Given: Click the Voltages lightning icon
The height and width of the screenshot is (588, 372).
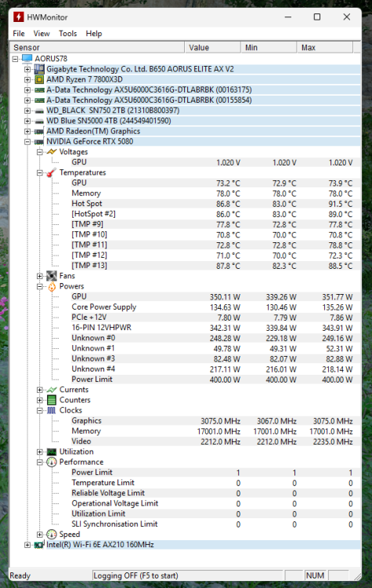Looking at the screenshot, I should point(52,152).
